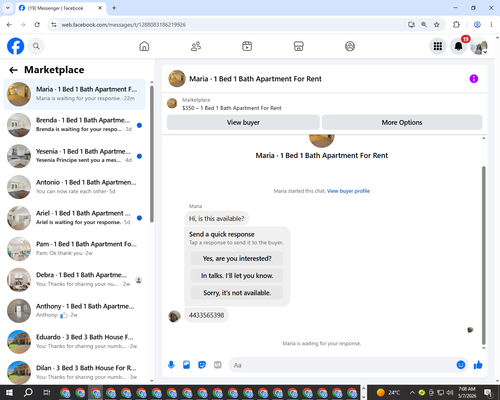Show hidden system tray icons
The width and height of the screenshot is (500, 400).
point(412,392)
